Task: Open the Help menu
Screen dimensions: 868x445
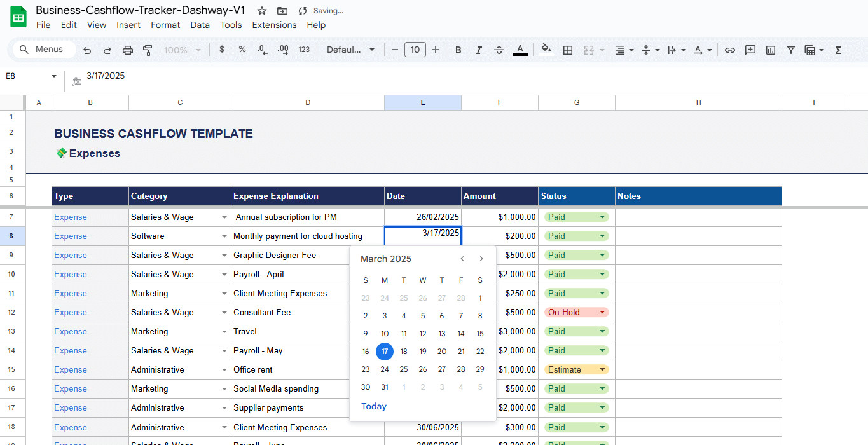Action: (316, 25)
